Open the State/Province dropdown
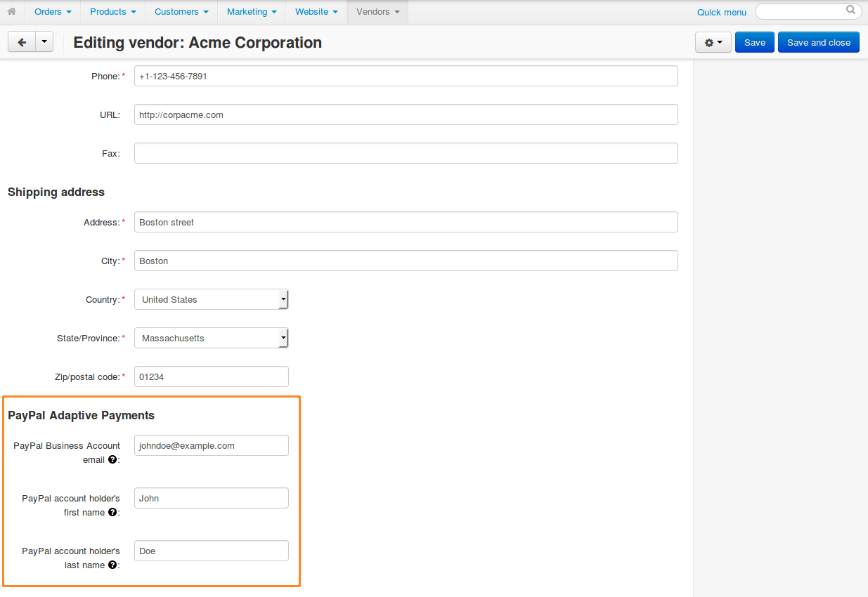Viewport: 868px width, 597px height. (212, 338)
